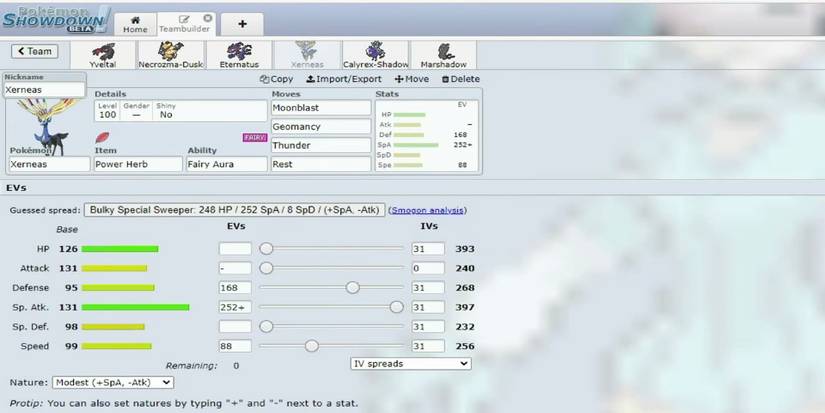Viewport: 825px width, 413px height.
Task: Click the HP EV input box
Action: pos(235,249)
